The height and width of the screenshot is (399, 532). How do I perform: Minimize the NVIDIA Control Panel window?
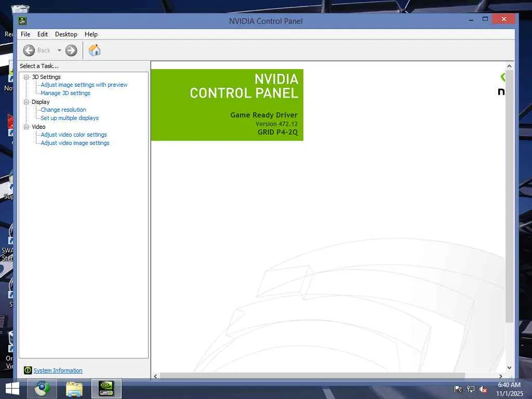click(x=471, y=20)
